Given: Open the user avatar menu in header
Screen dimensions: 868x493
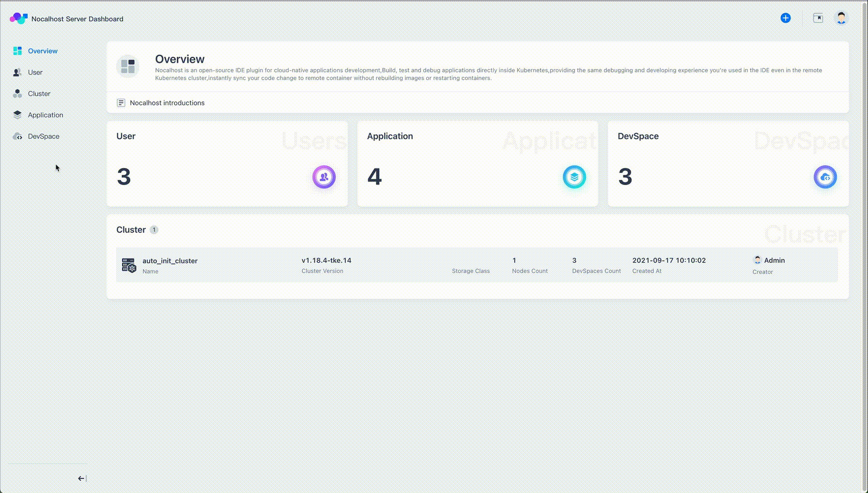Looking at the screenshot, I should click(841, 18).
